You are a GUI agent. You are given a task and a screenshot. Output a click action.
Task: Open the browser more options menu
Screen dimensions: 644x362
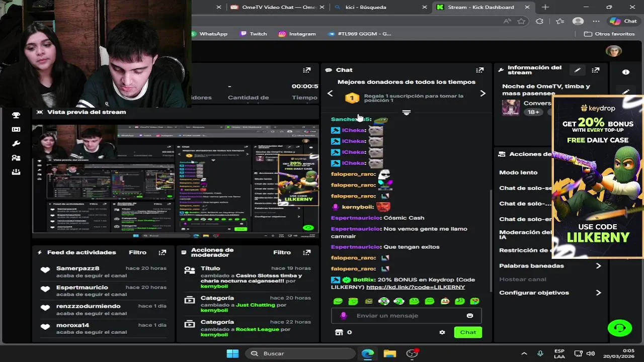click(596, 21)
